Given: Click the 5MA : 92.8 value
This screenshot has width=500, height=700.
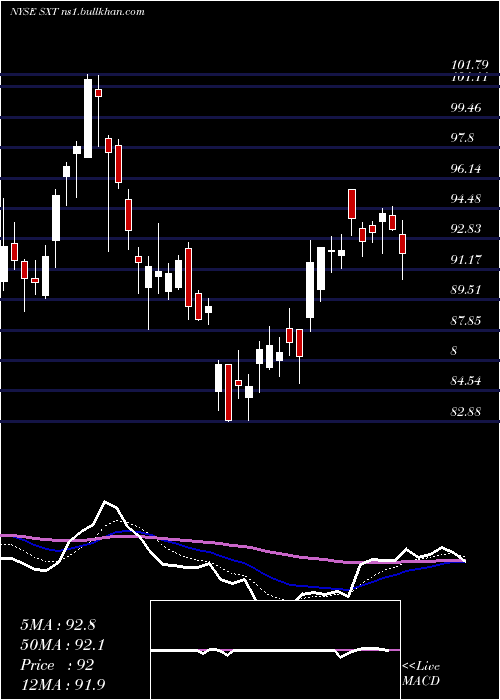Looking at the screenshot, I should tap(58, 625).
